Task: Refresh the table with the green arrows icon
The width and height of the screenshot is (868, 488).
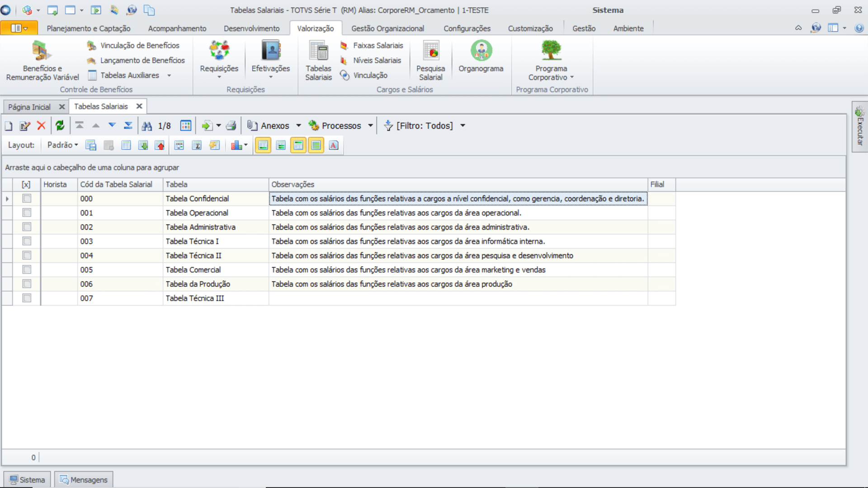Action: coord(60,126)
